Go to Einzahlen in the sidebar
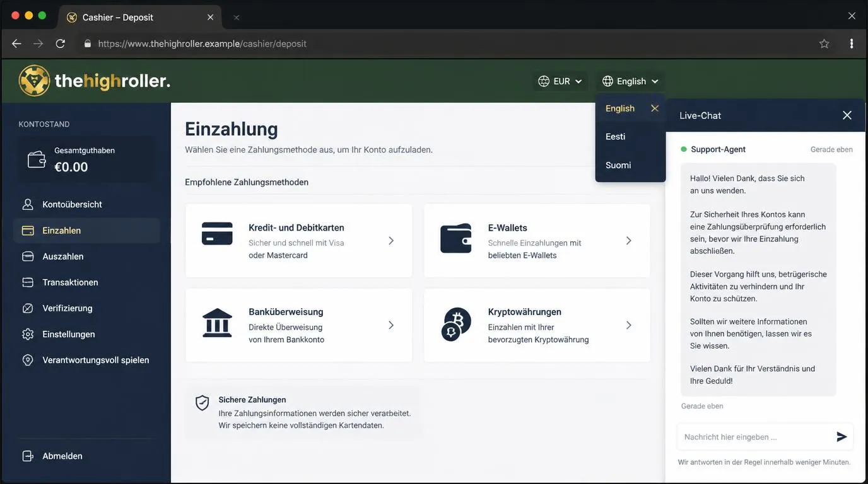The height and width of the screenshot is (484, 868). tap(86, 231)
